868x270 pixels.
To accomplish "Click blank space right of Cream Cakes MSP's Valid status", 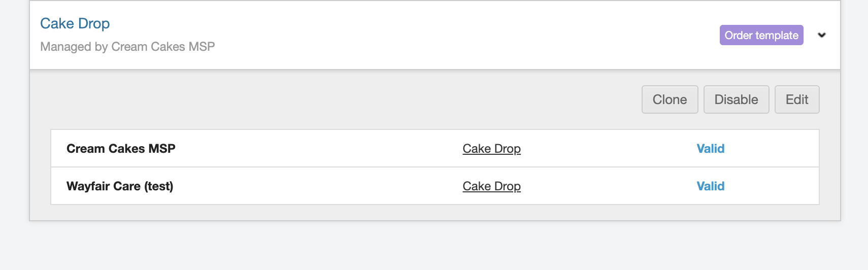I will click(x=772, y=149).
